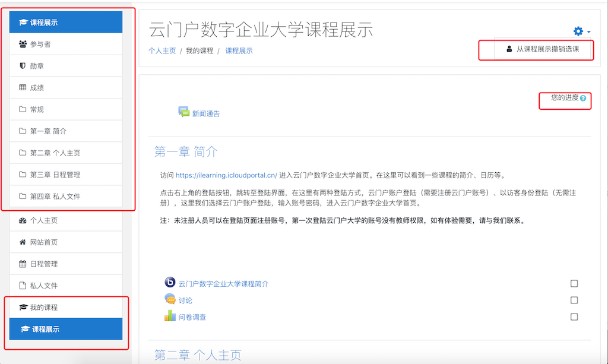Click the participants group icon next to 参与者
Screen dimensions: 608x364
tap(23, 44)
